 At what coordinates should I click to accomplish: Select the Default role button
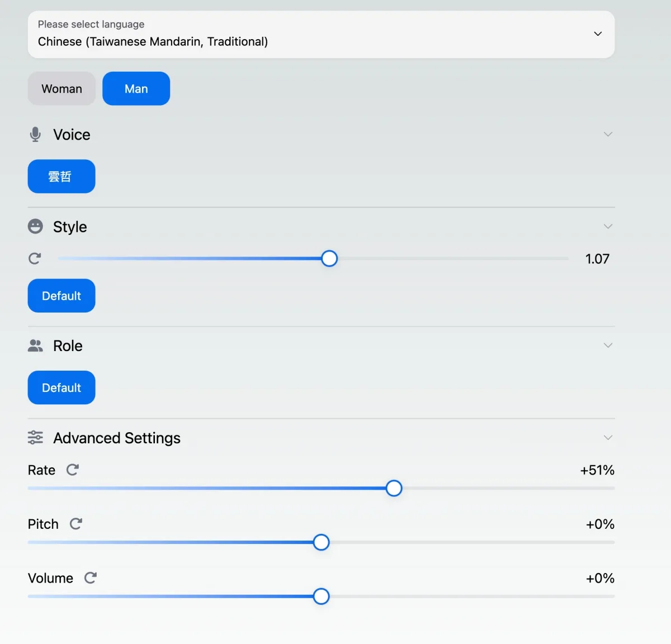pyautogui.click(x=62, y=387)
